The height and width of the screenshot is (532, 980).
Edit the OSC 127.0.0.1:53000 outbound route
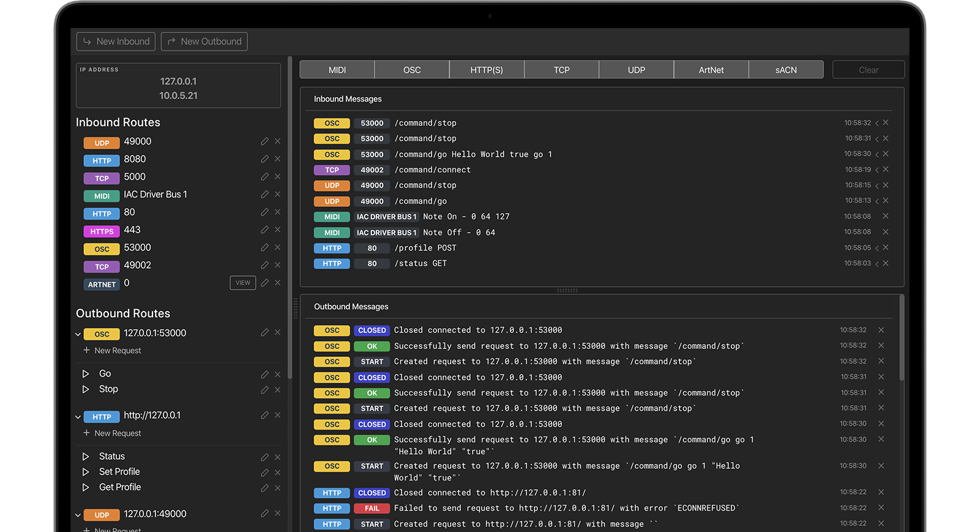coord(264,332)
